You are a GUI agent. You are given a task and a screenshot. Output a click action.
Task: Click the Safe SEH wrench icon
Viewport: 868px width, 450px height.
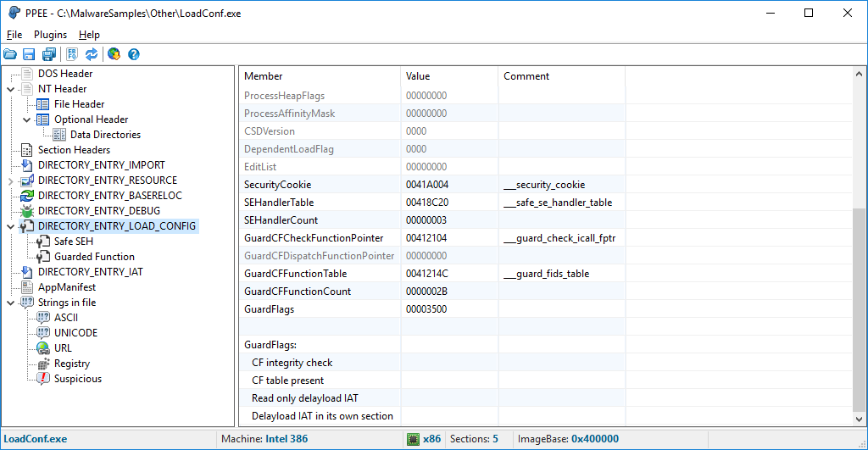point(42,242)
